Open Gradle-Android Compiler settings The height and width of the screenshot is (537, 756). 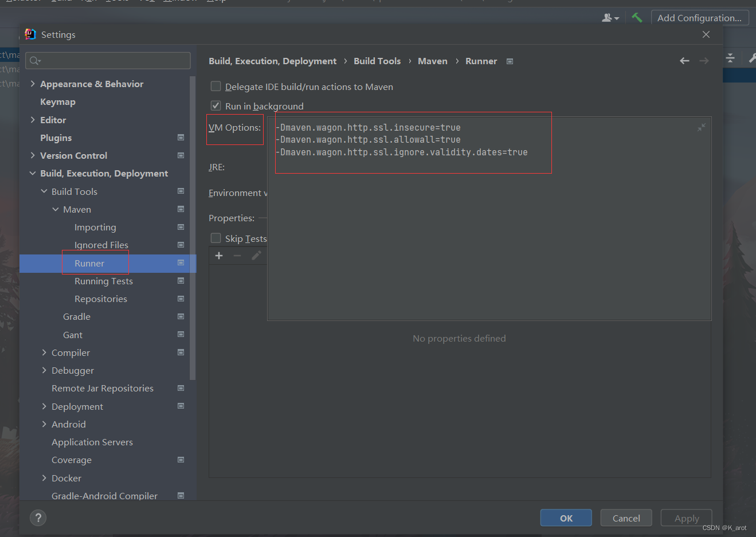[x=104, y=496]
